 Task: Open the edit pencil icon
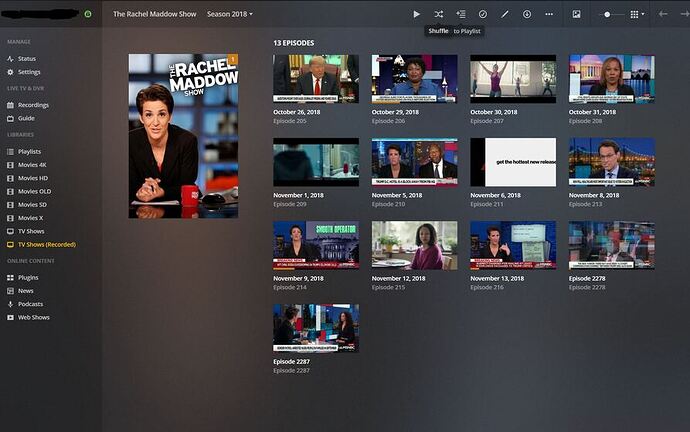point(505,14)
